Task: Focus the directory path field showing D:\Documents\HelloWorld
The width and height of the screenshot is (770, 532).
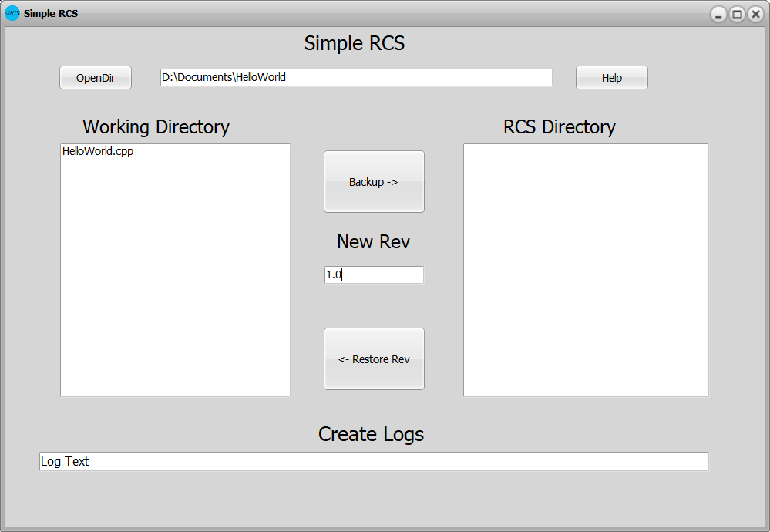Action: 356,77
